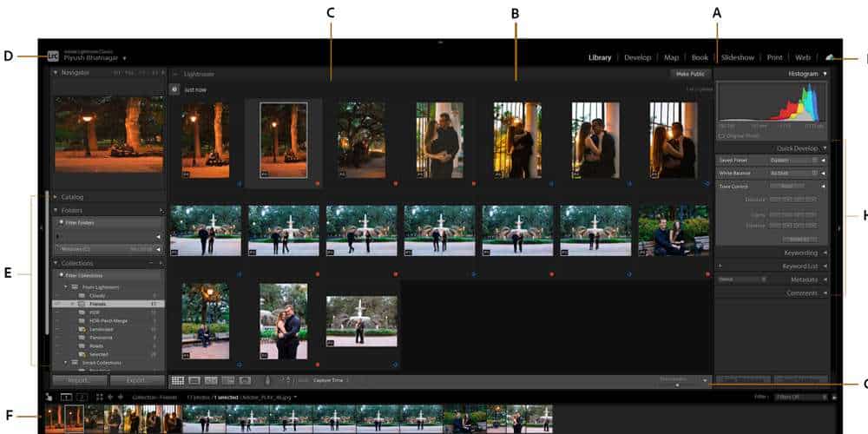
Task: Switch to the Map module
Action: pyautogui.click(x=672, y=57)
